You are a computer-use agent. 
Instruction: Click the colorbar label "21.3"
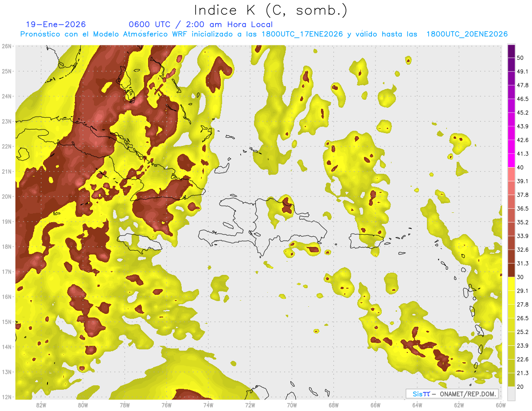point(523,373)
